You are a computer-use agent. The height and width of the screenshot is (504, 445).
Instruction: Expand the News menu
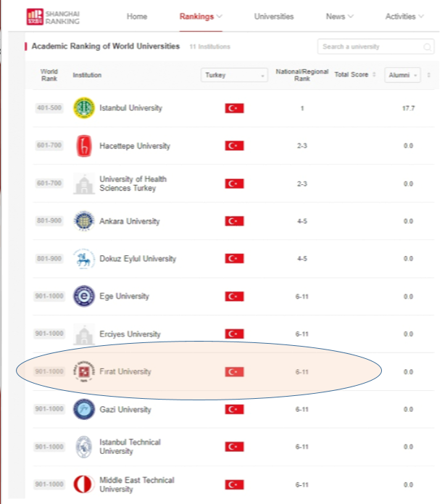click(x=339, y=17)
